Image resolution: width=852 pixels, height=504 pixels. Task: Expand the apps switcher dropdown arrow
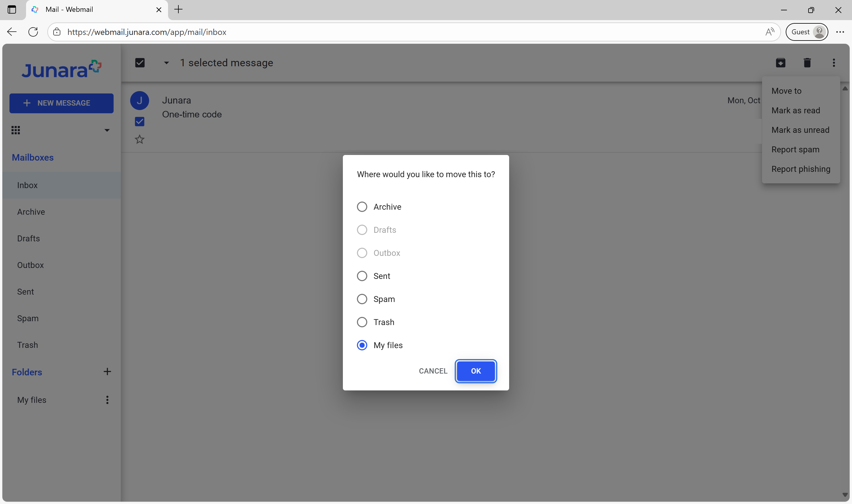(107, 130)
